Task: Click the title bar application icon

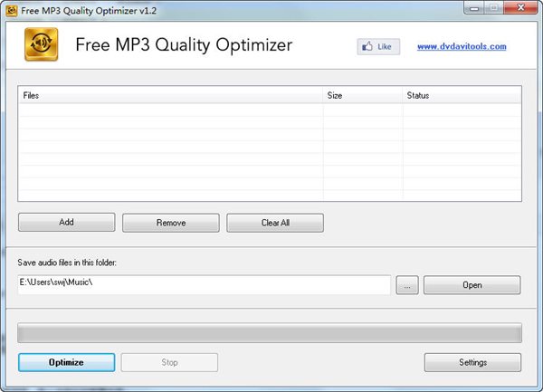Action: coord(12,11)
